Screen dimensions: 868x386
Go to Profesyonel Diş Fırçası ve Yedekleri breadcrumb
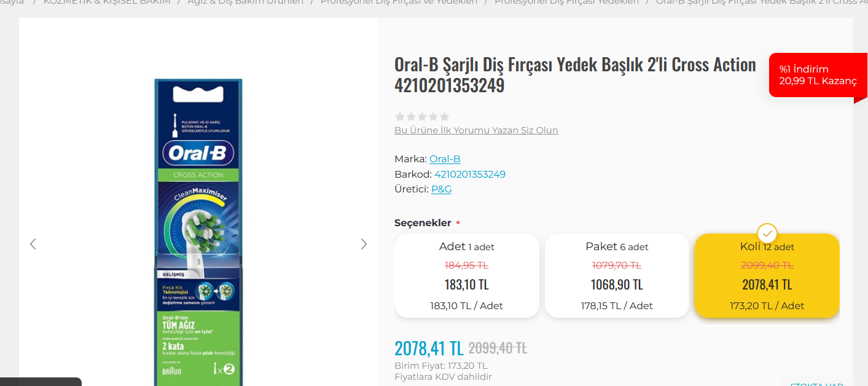click(399, 2)
